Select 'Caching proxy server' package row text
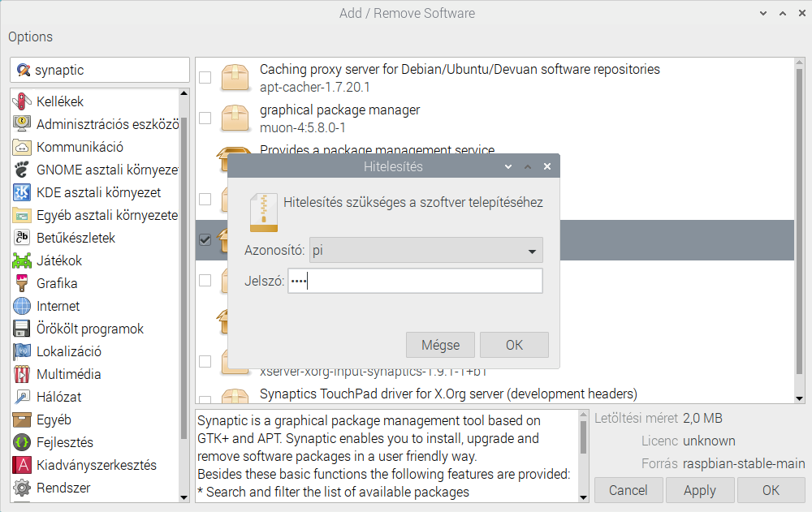The image size is (812, 512). pos(460,69)
